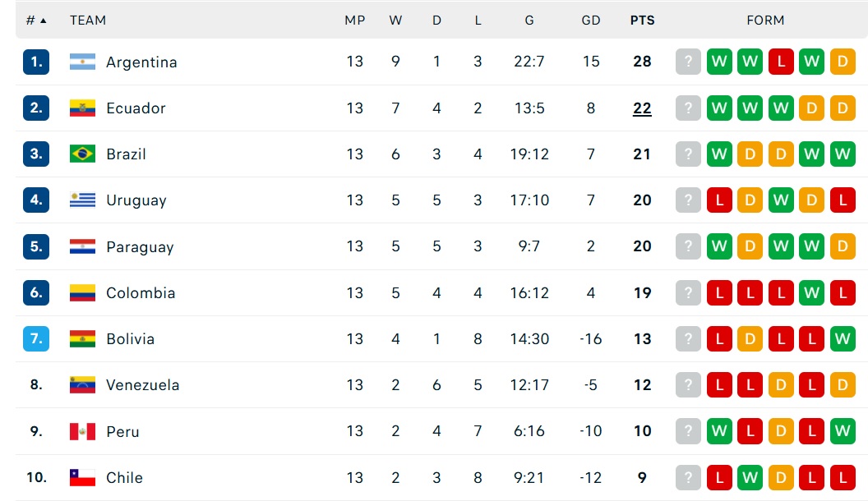Click the Chile flag icon

(82, 477)
